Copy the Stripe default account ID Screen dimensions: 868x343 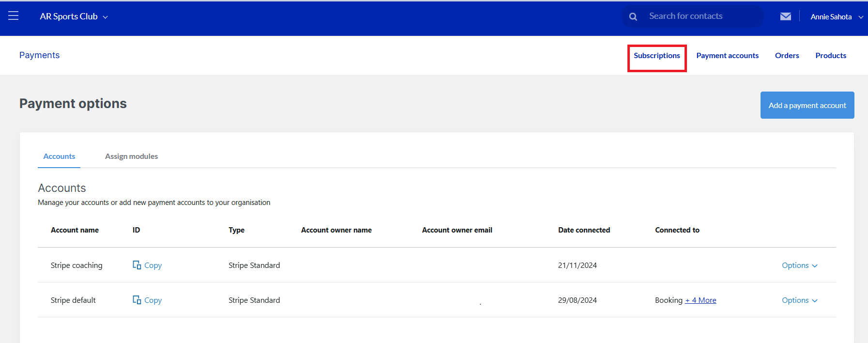click(147, 300)
